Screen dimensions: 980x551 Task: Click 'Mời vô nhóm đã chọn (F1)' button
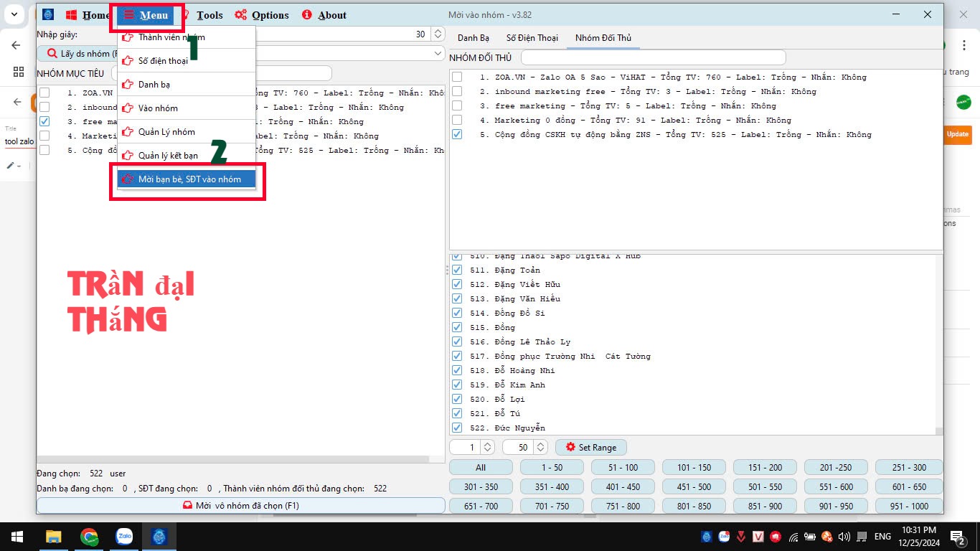point(241,506)
